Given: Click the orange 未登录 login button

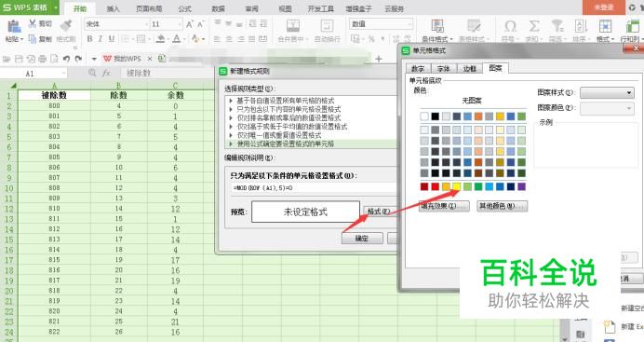Looking at the screenshot, I should (603, 7).
